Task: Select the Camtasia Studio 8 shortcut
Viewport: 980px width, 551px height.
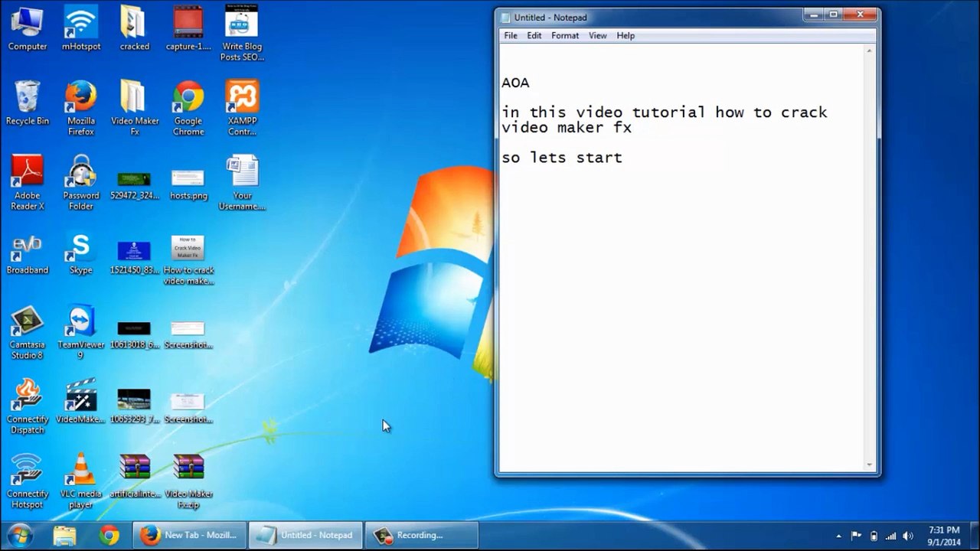Action: (x=28, y=333)
